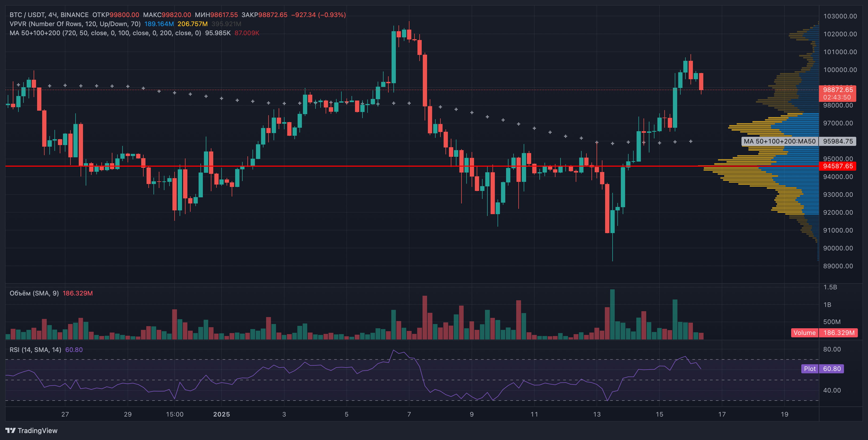
Task: Click the 93000.00 price axis label
Action: click(x=838, y=195)
